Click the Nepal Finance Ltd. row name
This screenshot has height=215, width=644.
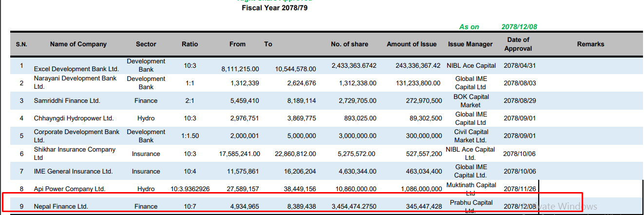[x=61, y=206]
